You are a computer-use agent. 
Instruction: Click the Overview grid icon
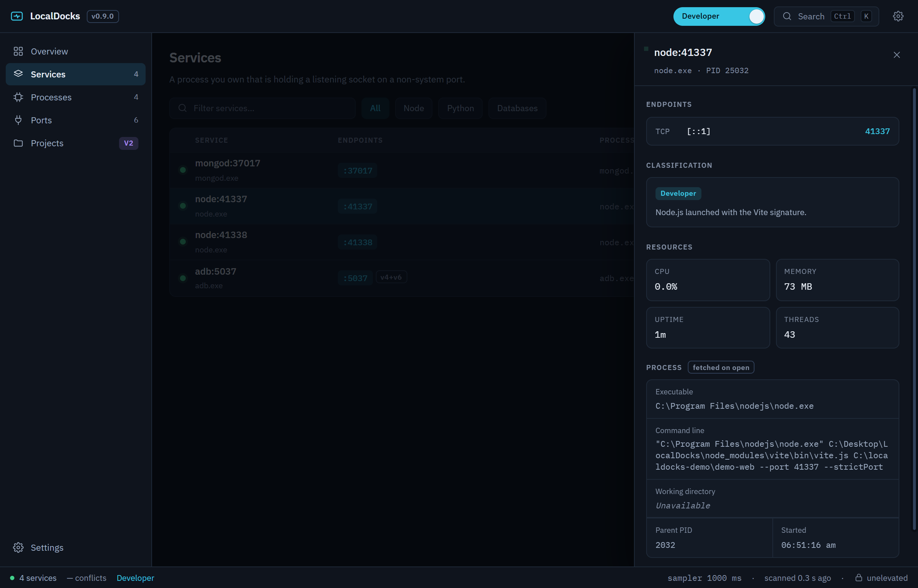(x=18, y=51)
